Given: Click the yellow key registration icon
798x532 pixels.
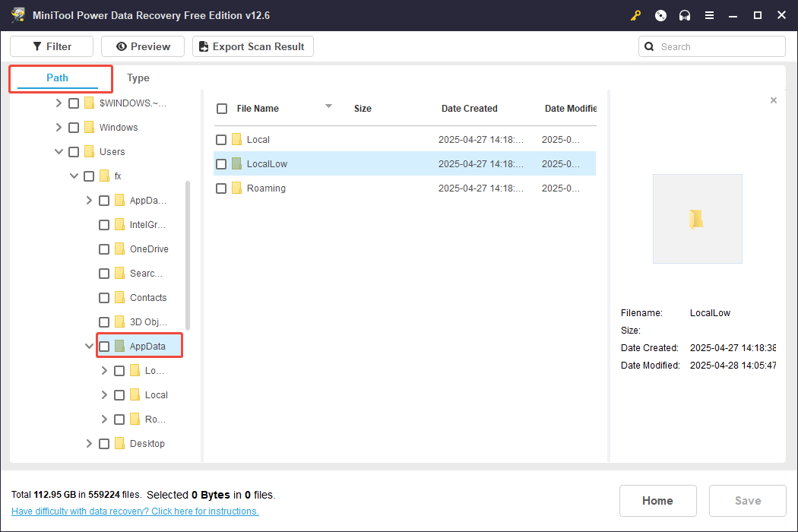Looking at the screenshot, I should click(x=635, y=15).
